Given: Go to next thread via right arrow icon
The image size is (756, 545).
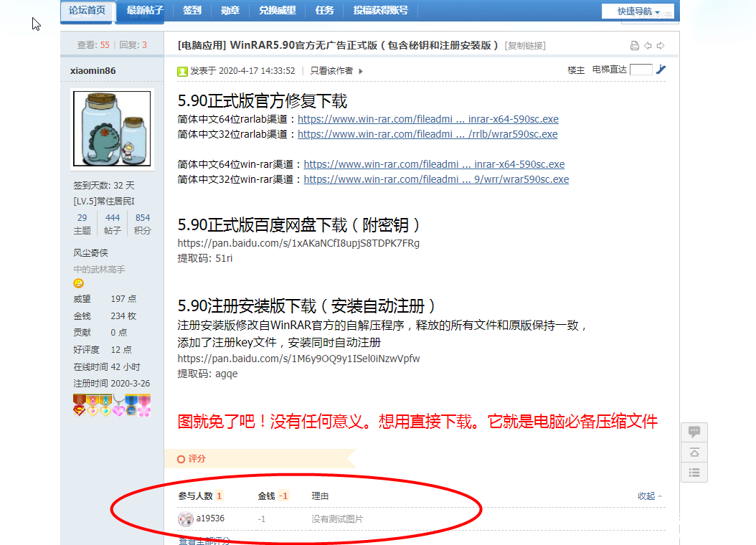Looking at the screenshot, I should [661, 45].
